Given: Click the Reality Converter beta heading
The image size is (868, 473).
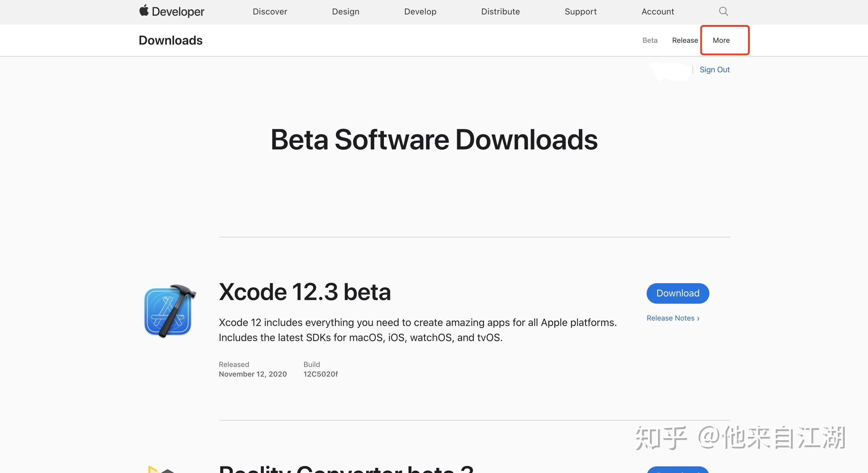Looking at the screenshot, I should tap(347, 469).
